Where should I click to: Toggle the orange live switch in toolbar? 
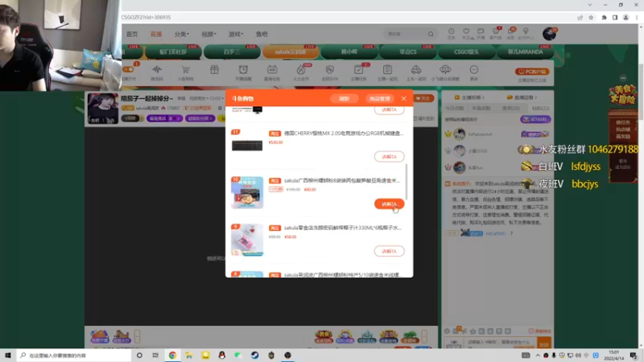(128, 69)
